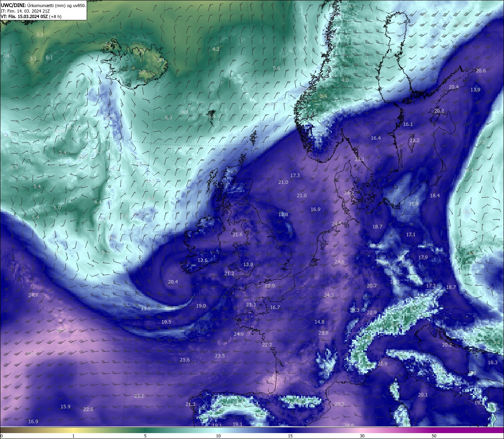Image resolution: width=504 pixels, height=439 pixels.
Task: Click the map value '14.8'
Action: point(319,322)
